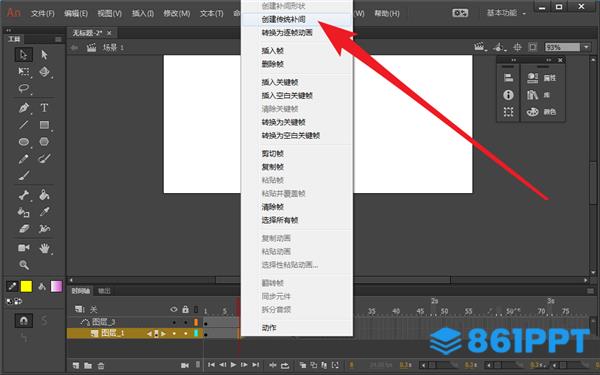The height and width of the screenshot is (375, 600).
Task: Toggle lock dot of 图层_3
Action: 186,322
